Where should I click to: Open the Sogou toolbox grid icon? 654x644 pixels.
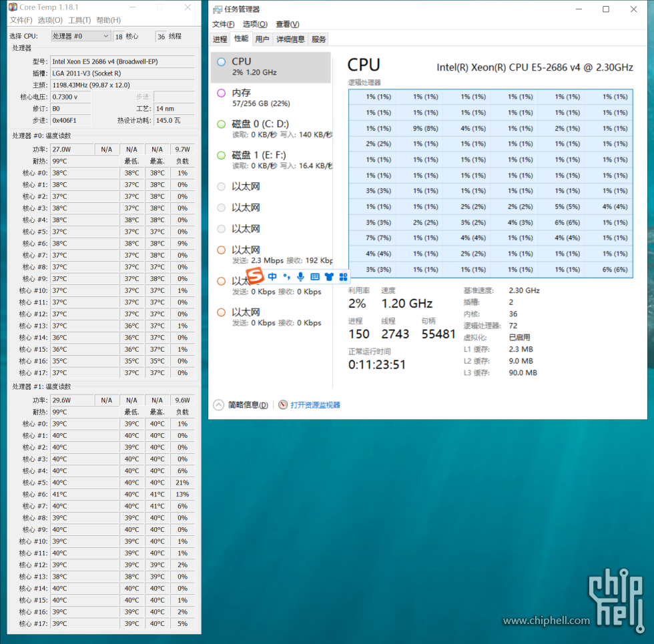point(343,276)
